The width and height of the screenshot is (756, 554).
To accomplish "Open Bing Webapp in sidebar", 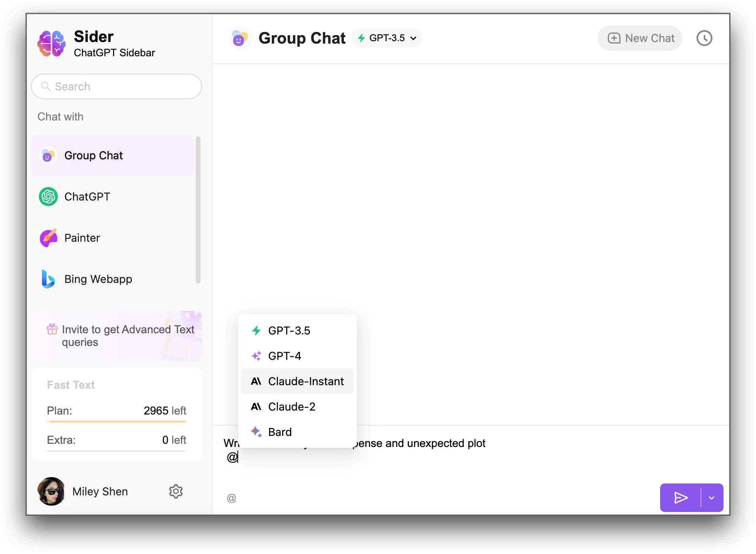I will (113, 279).
